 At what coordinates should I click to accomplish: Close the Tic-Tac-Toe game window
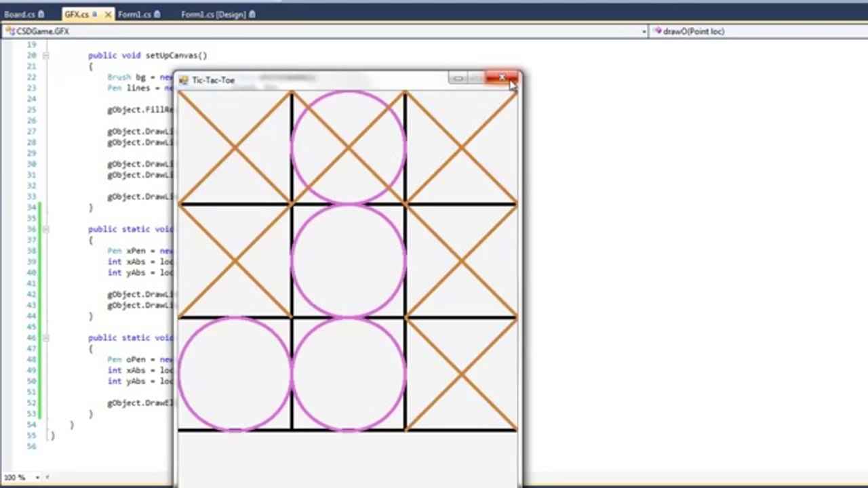click(x=502, y=78)
